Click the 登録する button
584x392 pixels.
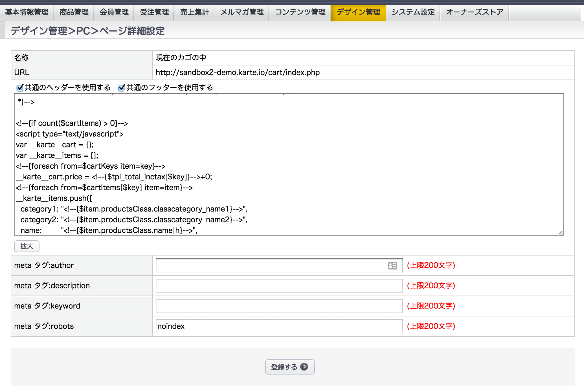click(290, 367)
